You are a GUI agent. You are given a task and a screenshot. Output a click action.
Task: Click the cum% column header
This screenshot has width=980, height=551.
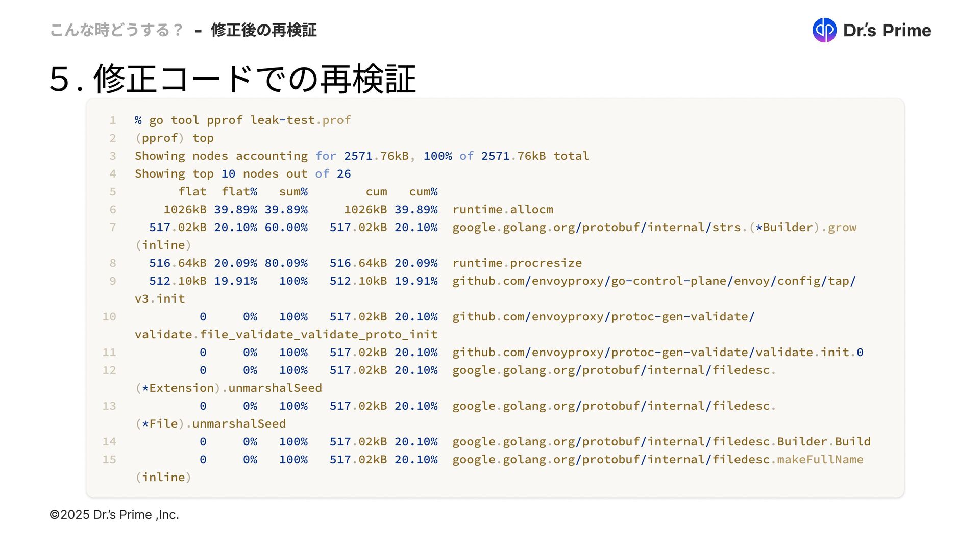coord(423,192)
